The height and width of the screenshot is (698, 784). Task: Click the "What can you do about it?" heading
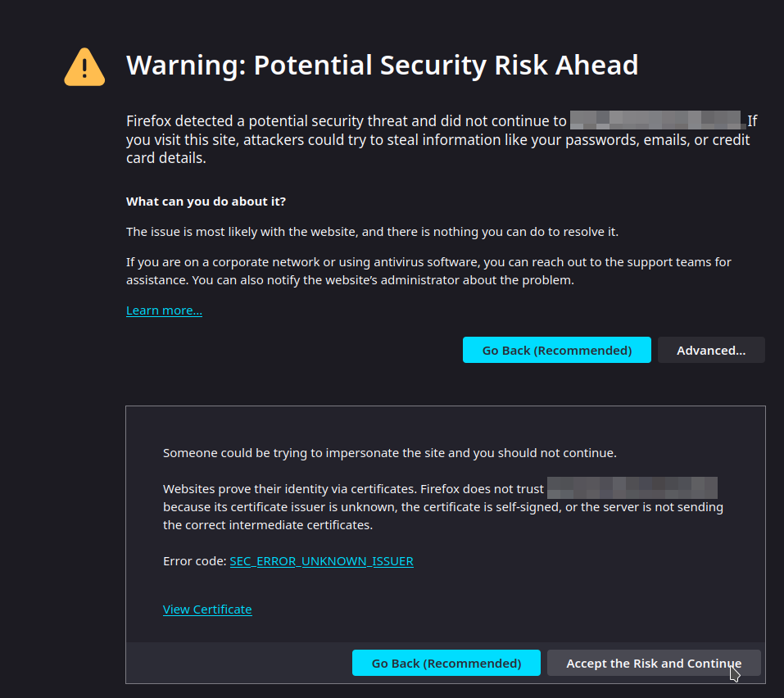pos(206,202)
